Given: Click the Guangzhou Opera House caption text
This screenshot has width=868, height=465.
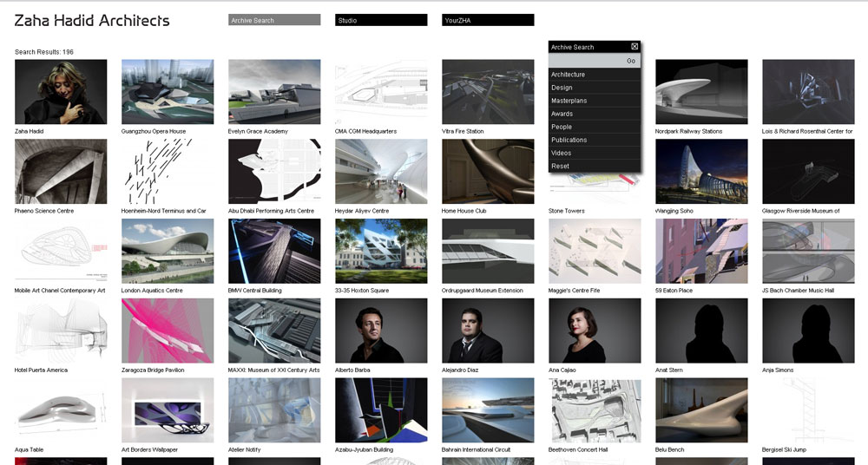Looking at the screenshot, I should (154, 131).
